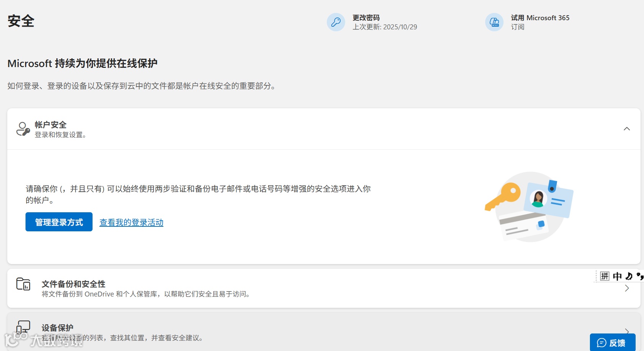The width and height of the screenshot is (644, 351).
Task: Click the 文件备份和安全性 card title
Action: point(74,284)
